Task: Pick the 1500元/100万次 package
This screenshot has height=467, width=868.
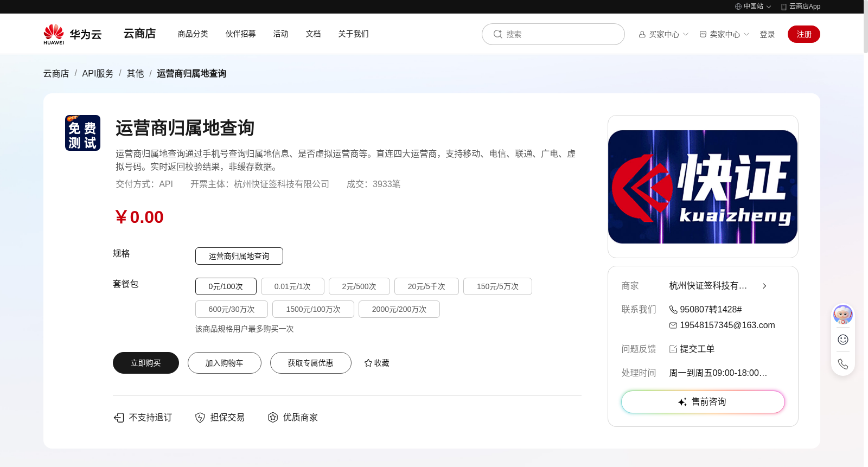Action: tap(313, 309)
